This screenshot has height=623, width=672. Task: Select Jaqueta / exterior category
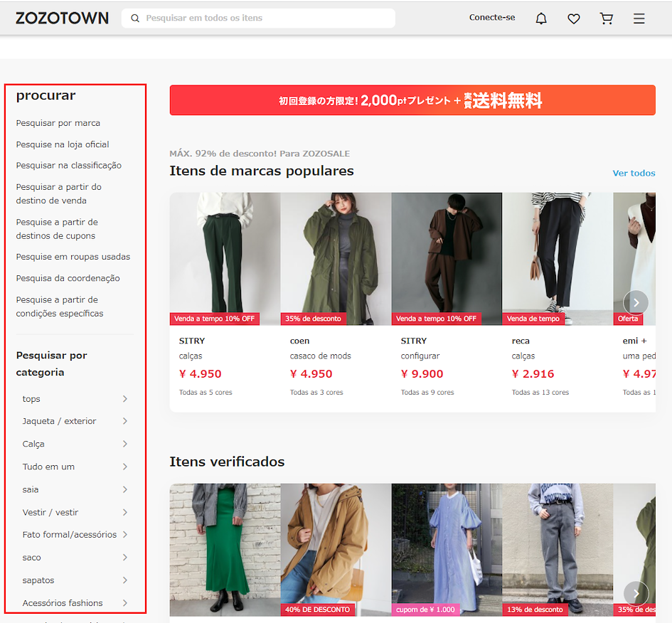(59, 421)
